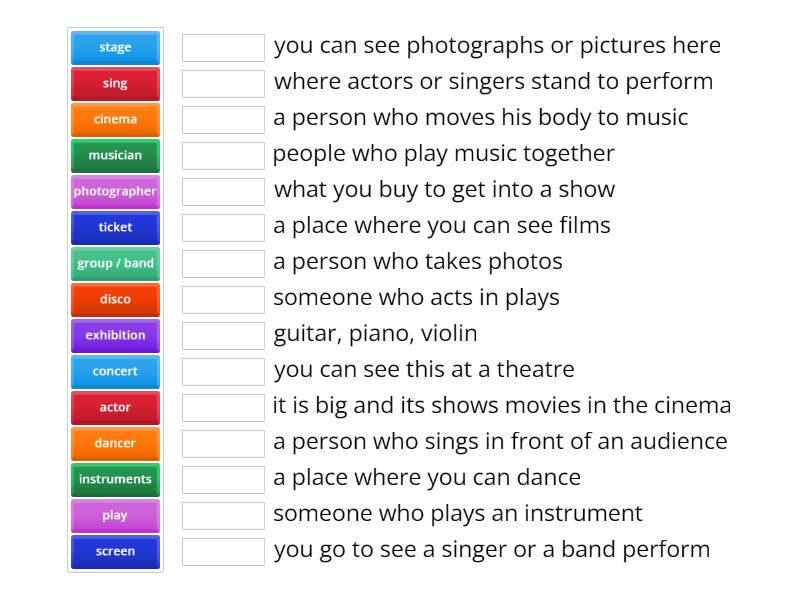Viewport: 800px width, 600px height.
Task: Click the sing word tile
Action: coord(114,83)
